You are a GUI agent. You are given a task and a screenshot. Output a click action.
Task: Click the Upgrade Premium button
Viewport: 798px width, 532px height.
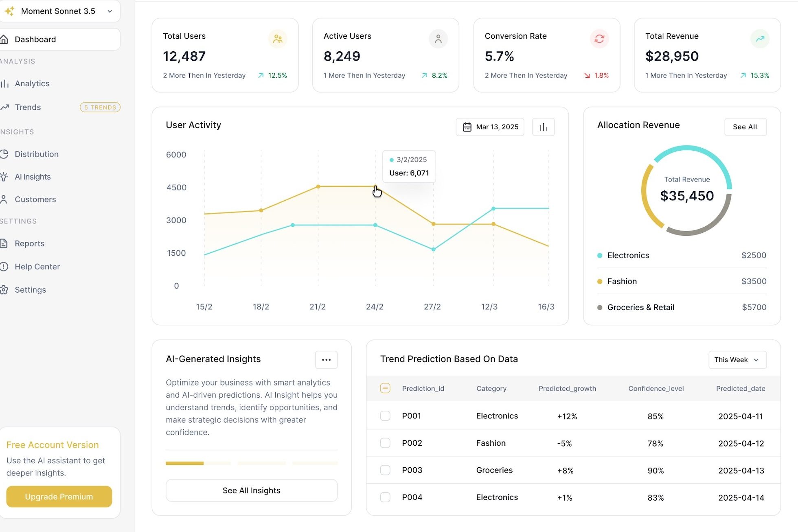coord(59,497)
